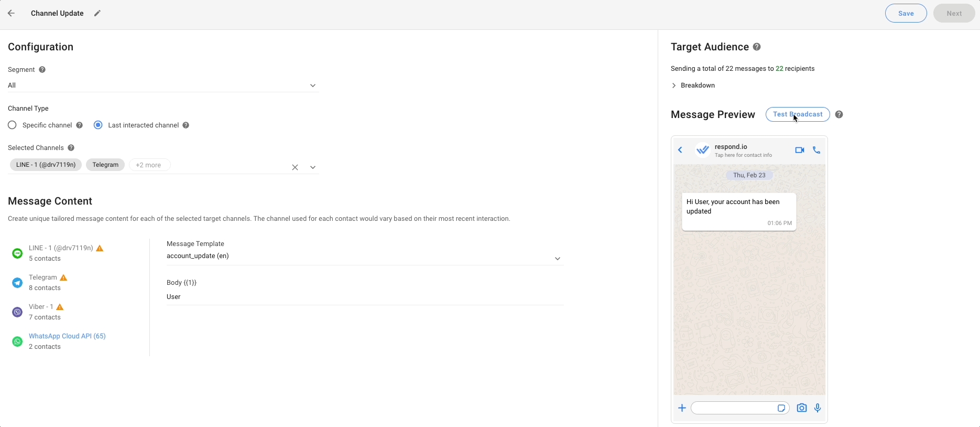Open the WhatsApp Cloud API channel tab

(67, 341)
